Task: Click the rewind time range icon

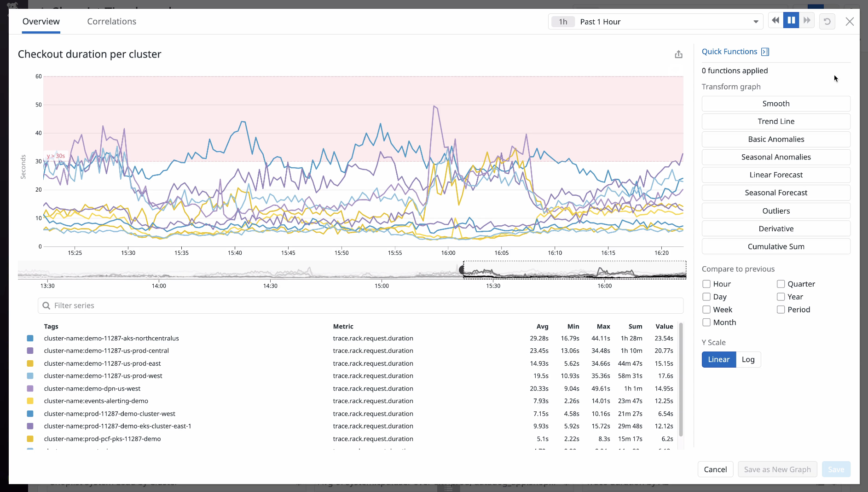Action: pos(775,21)
